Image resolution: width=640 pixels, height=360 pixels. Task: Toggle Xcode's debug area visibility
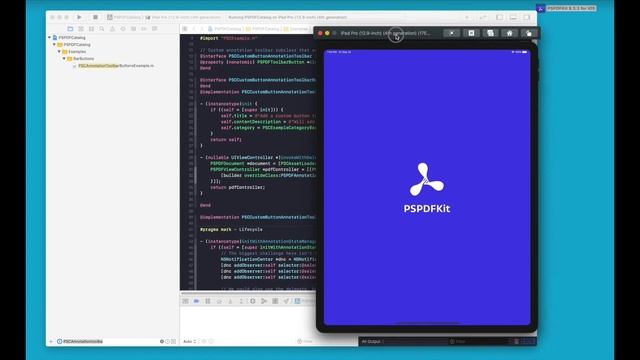click(513, 17)
